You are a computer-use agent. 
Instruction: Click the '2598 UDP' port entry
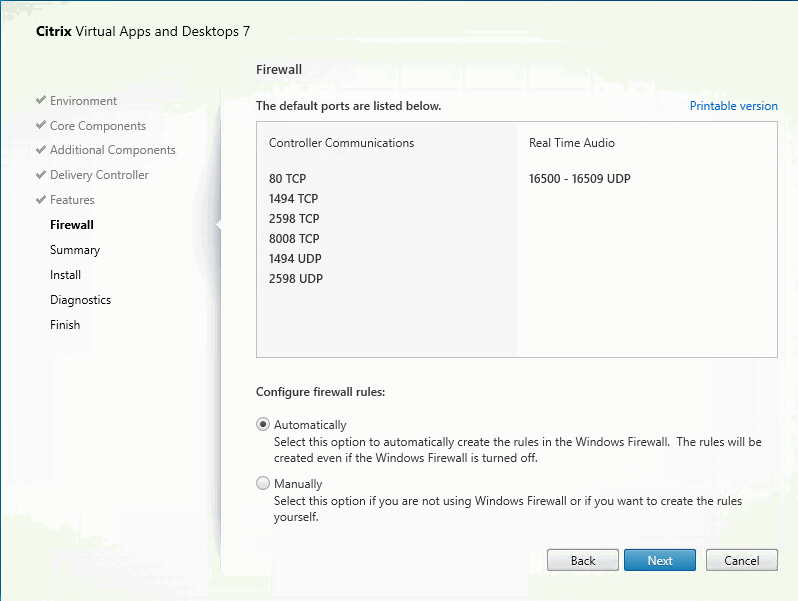pos(296,278)
